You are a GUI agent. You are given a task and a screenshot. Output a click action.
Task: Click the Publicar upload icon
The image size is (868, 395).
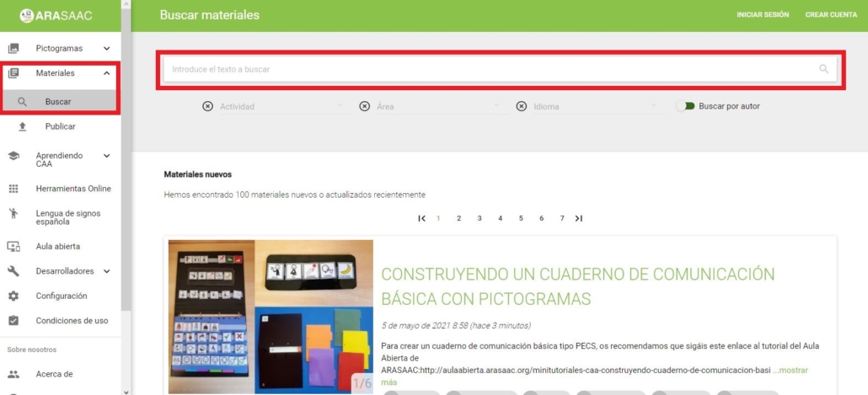click(x=22, y=126)
